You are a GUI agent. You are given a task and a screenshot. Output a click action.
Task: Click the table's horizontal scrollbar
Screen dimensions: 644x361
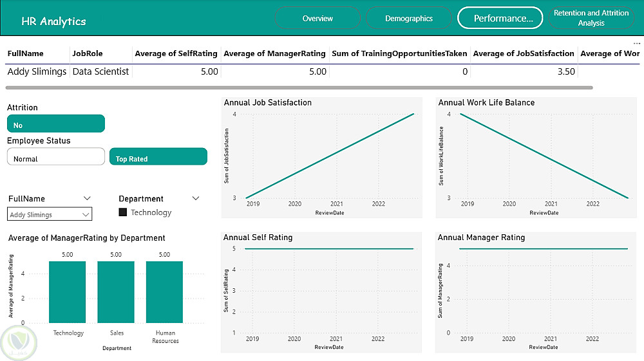pyautogui.click(x=299, y=88)
